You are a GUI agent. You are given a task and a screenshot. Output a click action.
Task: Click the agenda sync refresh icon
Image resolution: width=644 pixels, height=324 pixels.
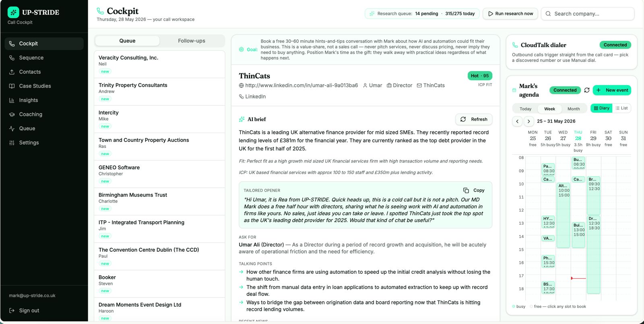pyautogui.click(x=587, y=90)
